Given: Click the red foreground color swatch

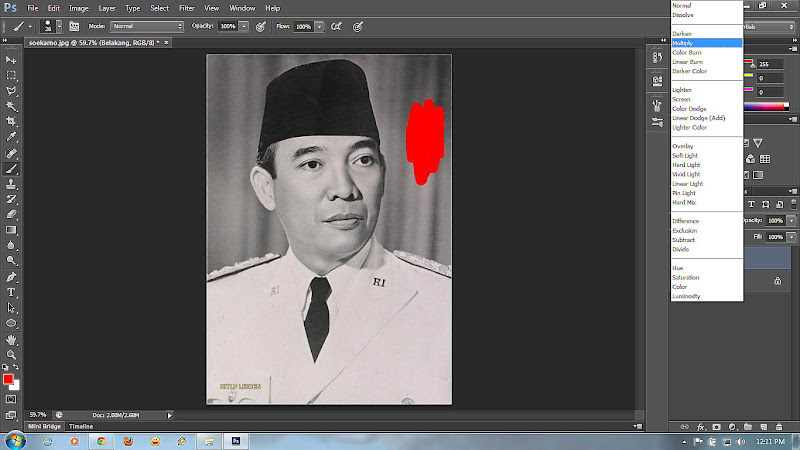Looking at the screenshot, I should [7, 378].
